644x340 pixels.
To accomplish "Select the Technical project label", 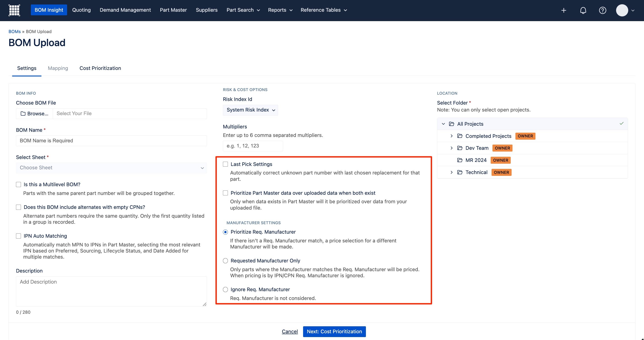I will (x=476, y=172).
